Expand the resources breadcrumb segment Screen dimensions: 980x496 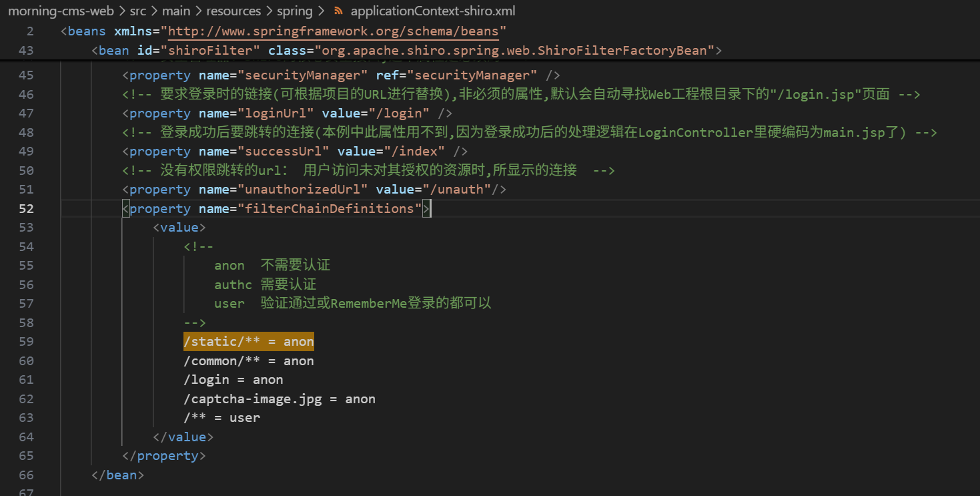pos(234,11)
